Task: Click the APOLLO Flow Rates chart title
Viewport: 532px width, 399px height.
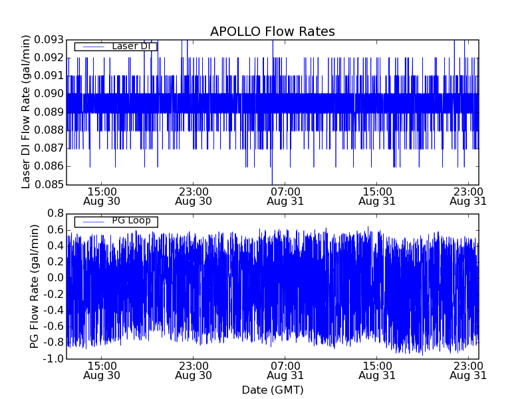Action: 272,32
